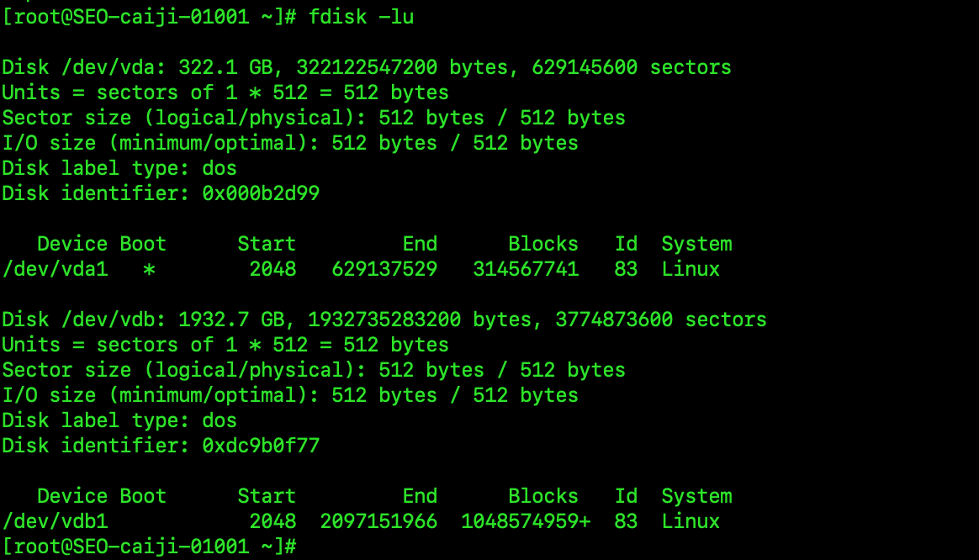
Task: Click disk identifier 0xdc9b0f77
Action: pos(261,446)
